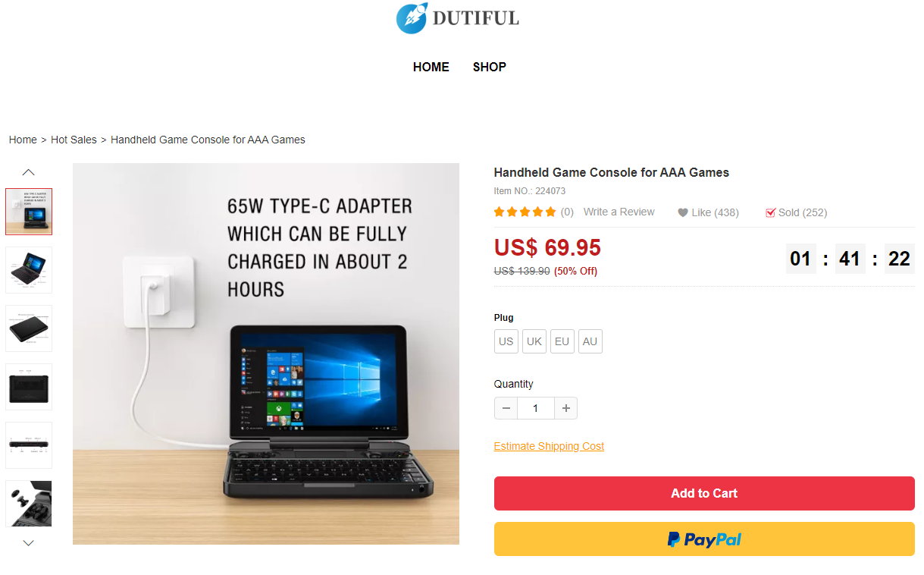The width and height of the screenshot is (924, 575).
Task: Open Estimate Shipping Cost link
Action: (x=549, y=446)
